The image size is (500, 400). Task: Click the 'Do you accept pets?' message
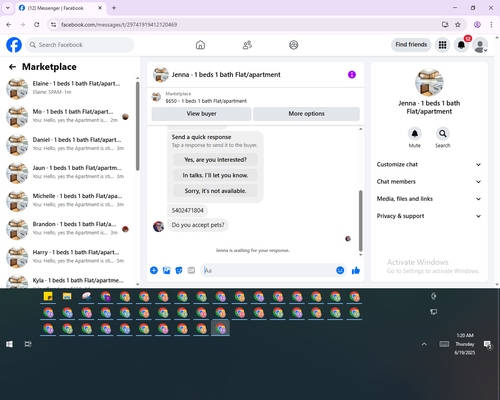[x=198, y=225]
